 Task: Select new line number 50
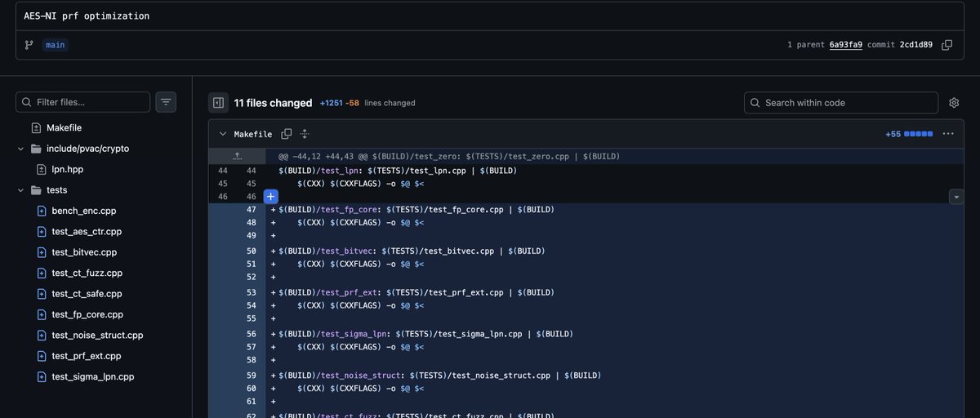tap(252, 251)
